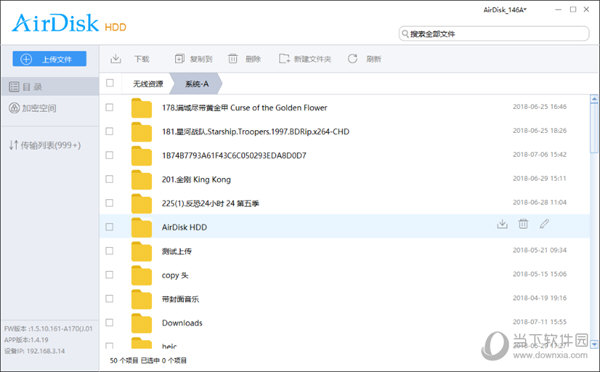Click the copy-to icon in toolbar
This screenshot has height=372, width=600.
[179, 59]
